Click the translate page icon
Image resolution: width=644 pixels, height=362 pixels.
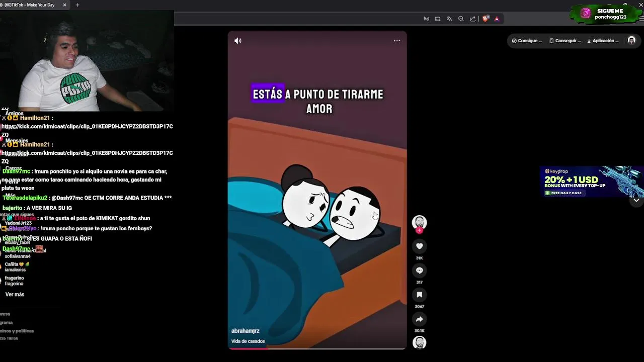tap(449, 19)
